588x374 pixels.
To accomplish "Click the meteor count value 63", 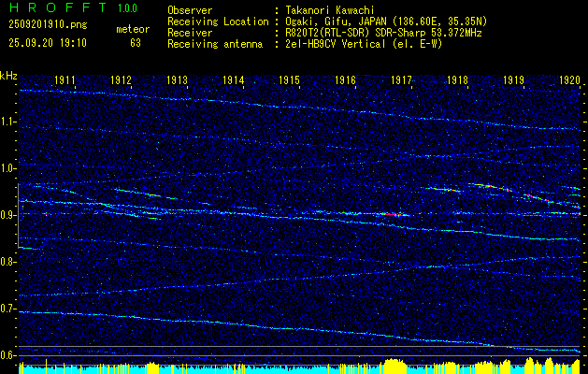I will (x=136, y=42).
